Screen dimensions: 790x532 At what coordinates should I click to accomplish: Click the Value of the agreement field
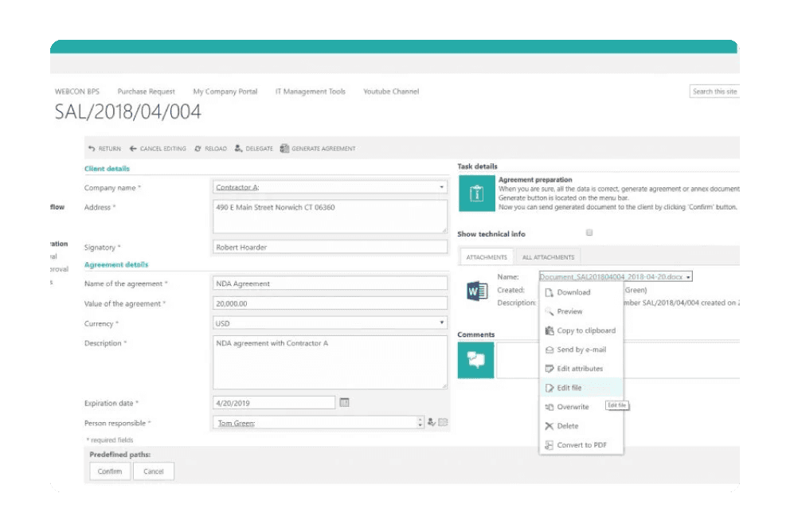(x=330, y=303)
